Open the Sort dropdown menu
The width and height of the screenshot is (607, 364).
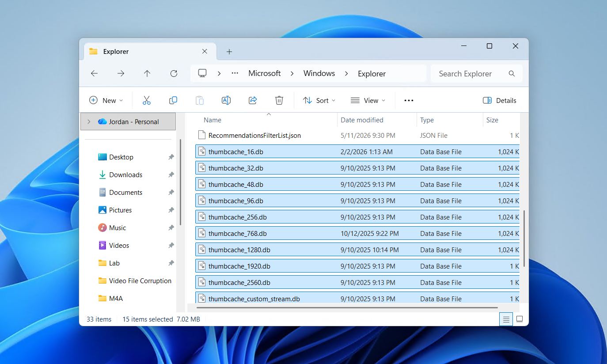pyautogui.click(x=319, y=100)
